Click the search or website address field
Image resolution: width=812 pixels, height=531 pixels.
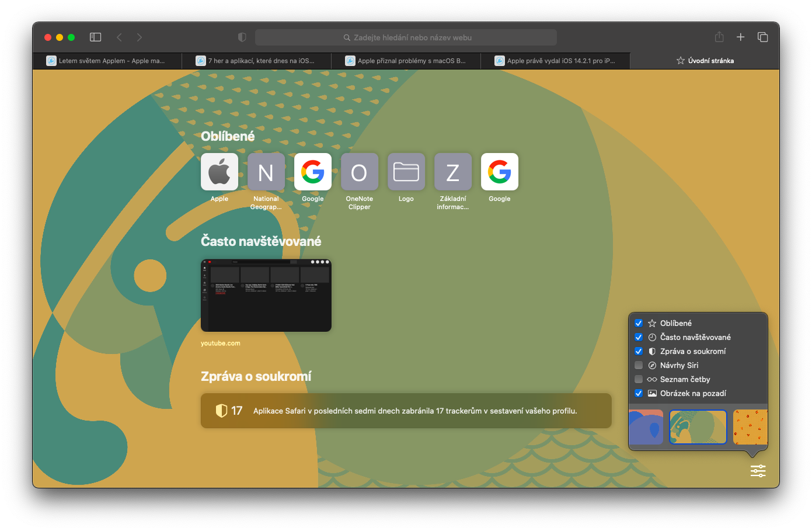pos(406,37)
